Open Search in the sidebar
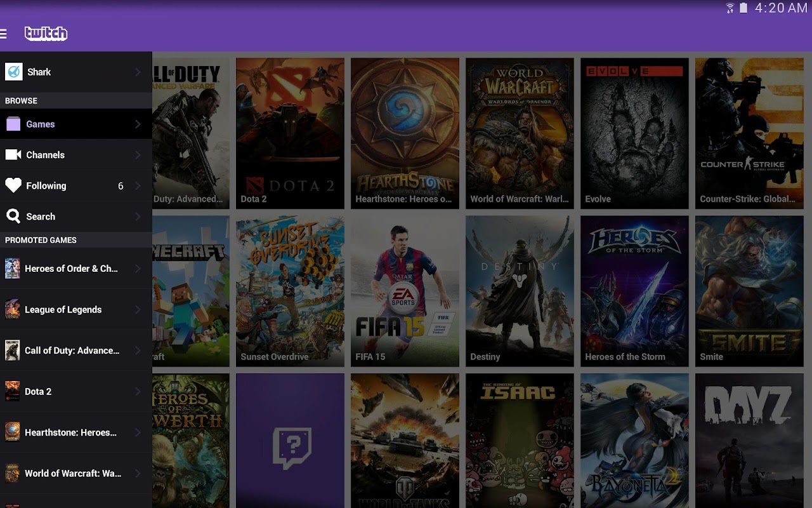The image size is (812, 508). [x=76, y=217]
